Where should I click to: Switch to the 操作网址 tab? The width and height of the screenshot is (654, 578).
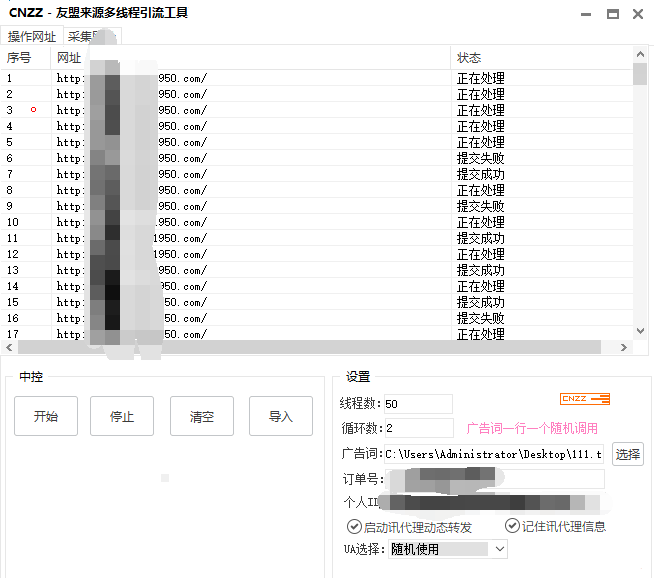click(32, 36)
